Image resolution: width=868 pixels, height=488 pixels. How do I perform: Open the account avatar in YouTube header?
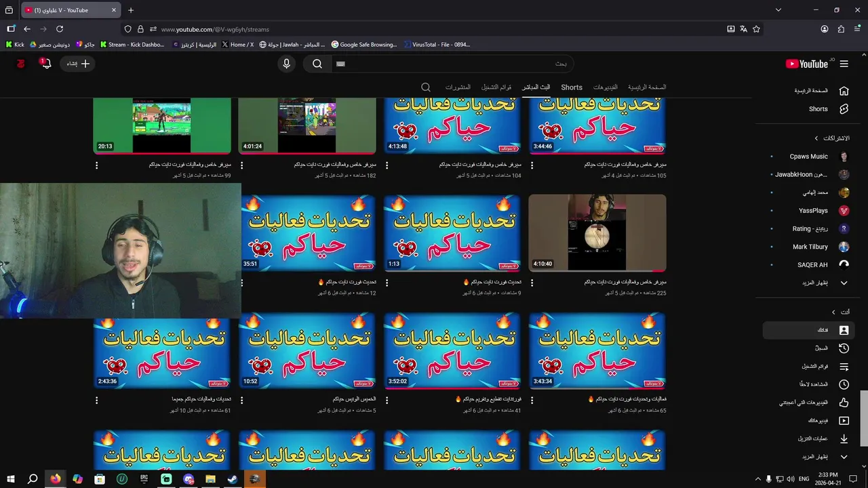[x=20, y=64]
